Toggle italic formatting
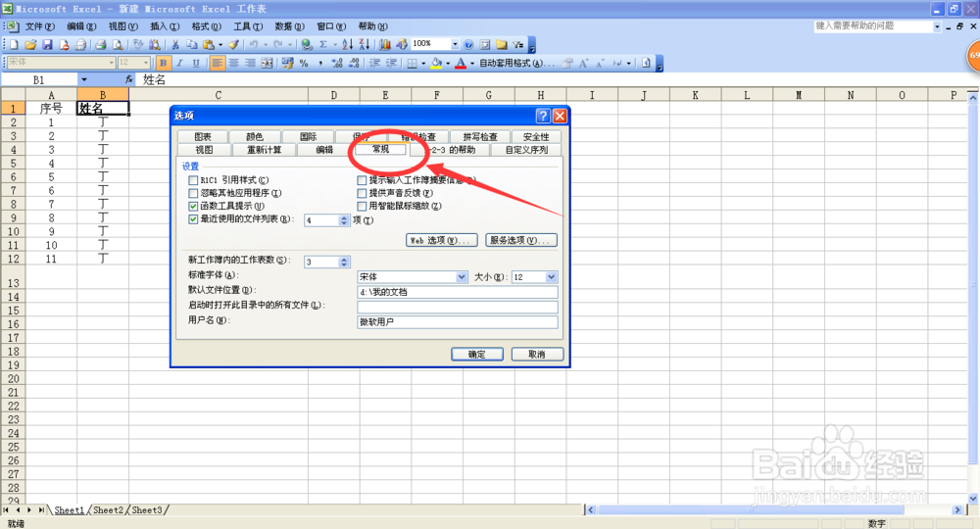 click(179, 63)
